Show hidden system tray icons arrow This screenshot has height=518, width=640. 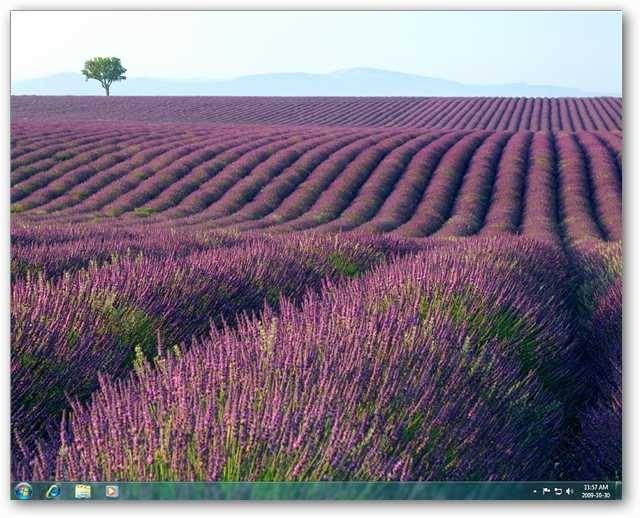(535, 491)
